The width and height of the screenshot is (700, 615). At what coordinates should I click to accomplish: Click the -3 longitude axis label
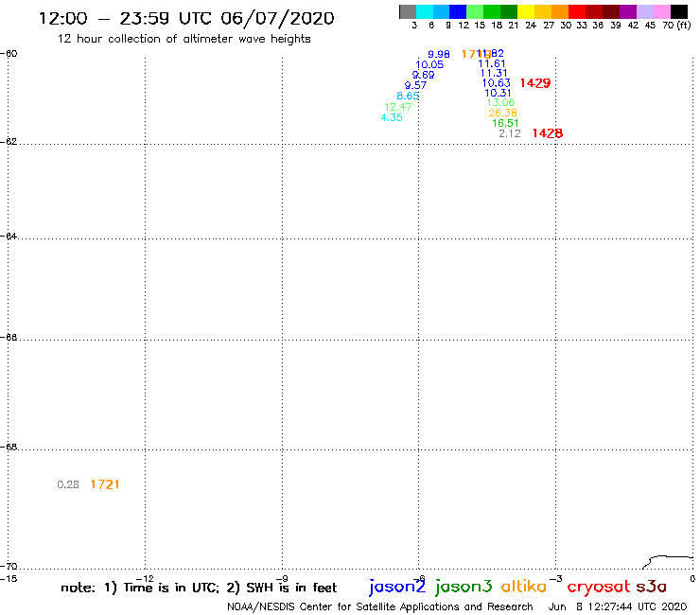(556, 578)
